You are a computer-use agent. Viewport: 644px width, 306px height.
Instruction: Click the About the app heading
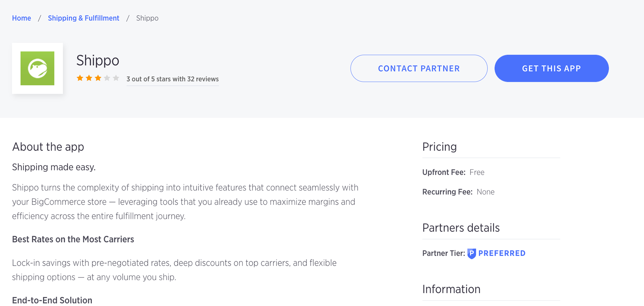click(x=48, y=147)
